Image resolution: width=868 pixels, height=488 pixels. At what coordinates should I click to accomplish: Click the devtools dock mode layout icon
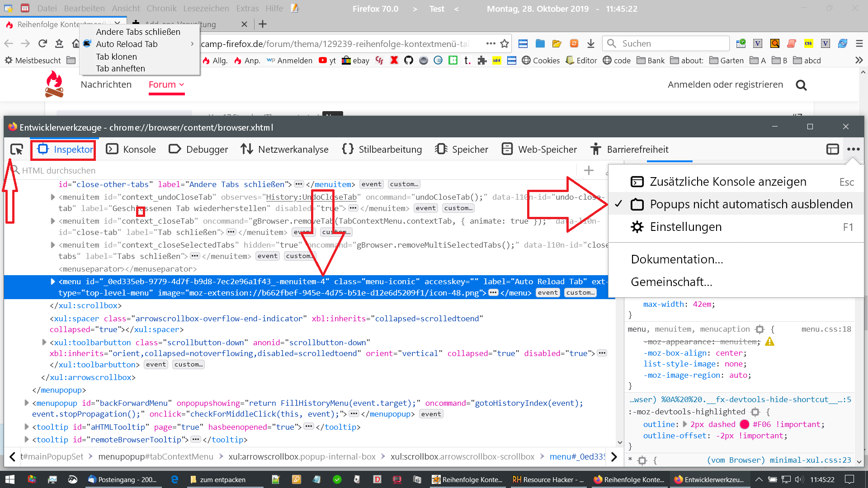832,149
